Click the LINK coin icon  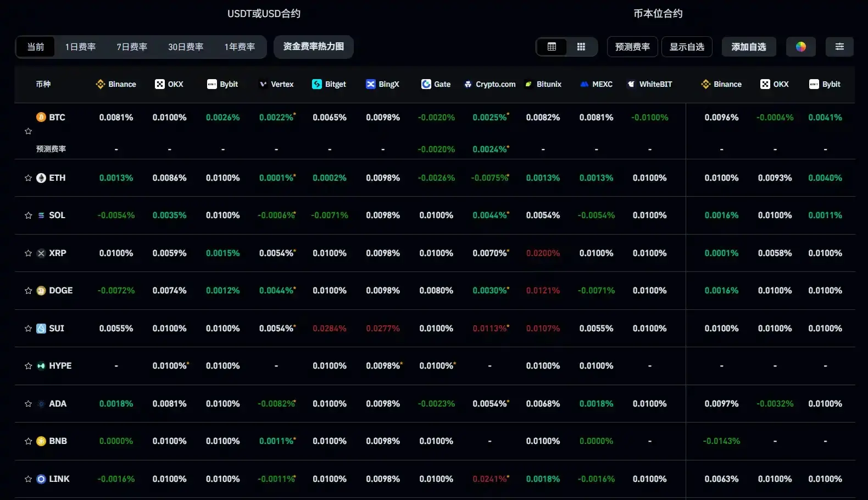[41, 479]
